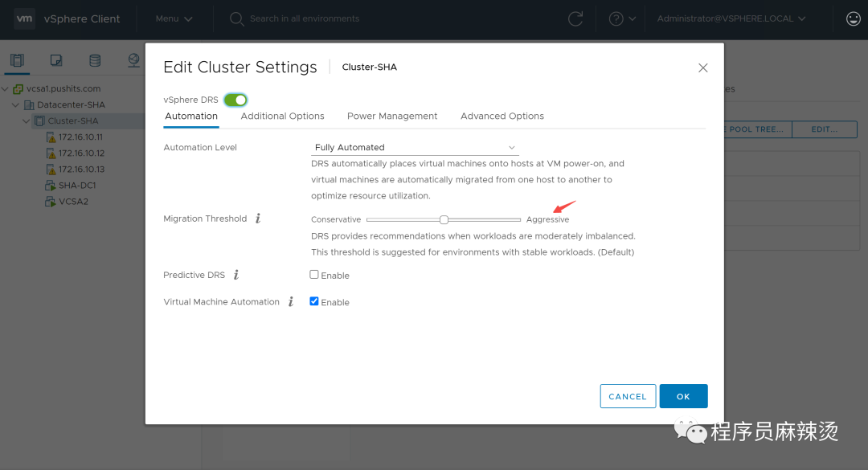Screen dimensions: 868x470
Task: Switch to the Advanced Options tab
Action: pyautogui.click(x=502, y=116)
